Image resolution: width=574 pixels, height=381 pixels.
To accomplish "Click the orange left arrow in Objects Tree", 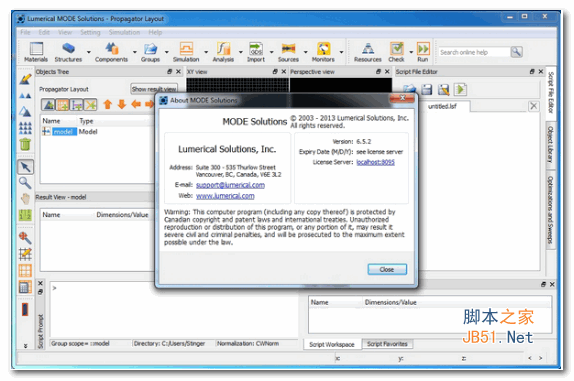I will tap(136, 104).
